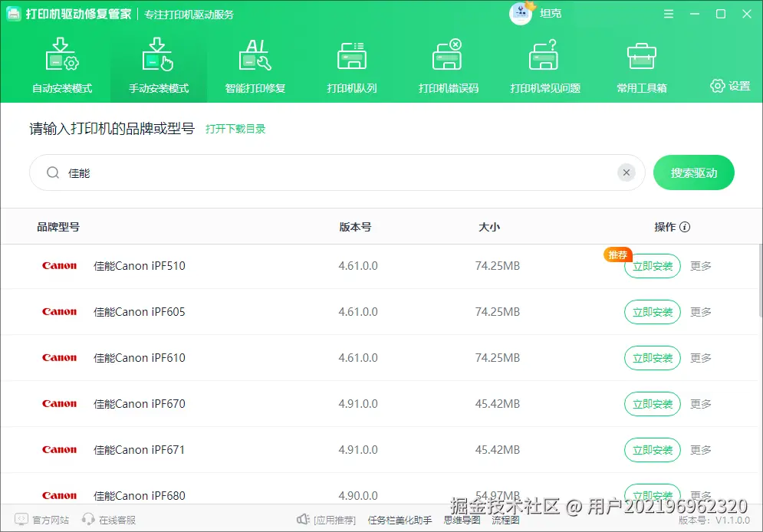Click size 74.25MB in iPF605 row

coord(498,312)
